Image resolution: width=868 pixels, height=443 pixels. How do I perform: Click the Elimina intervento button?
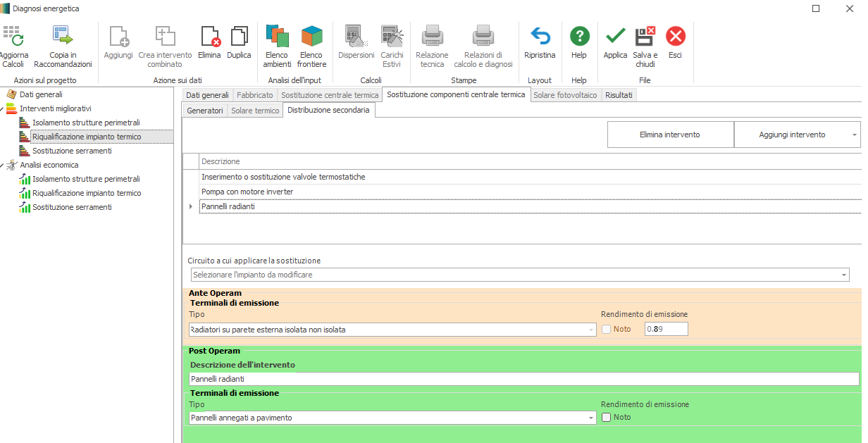point(669,135)
